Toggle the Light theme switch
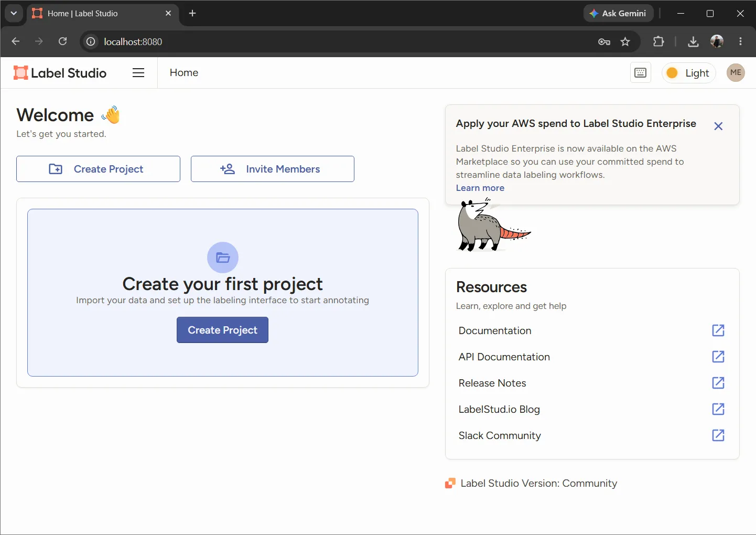 (689, 73)
